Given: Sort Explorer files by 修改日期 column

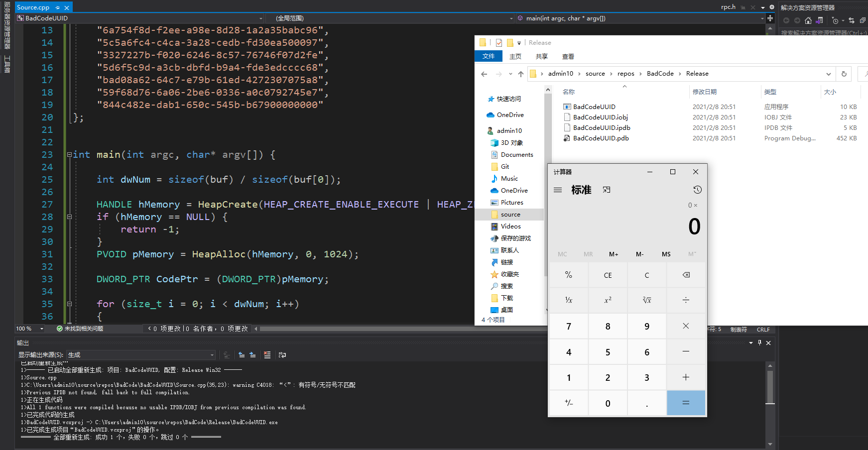Looking at the screenshot, I should [x=705, y=92].
